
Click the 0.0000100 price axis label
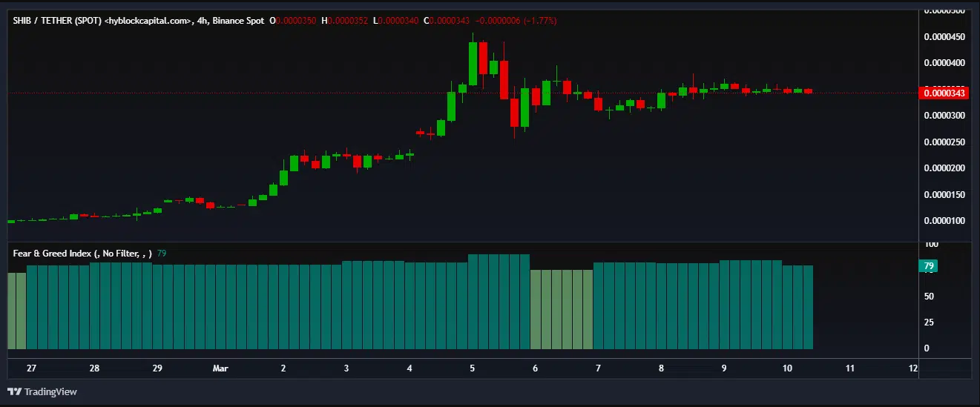pyautogui.click(x=944, y=221)
